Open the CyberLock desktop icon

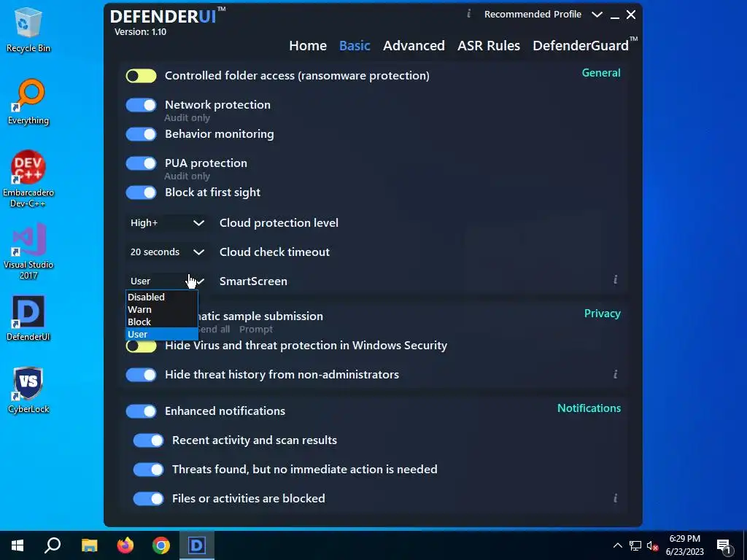coord(28,391)
